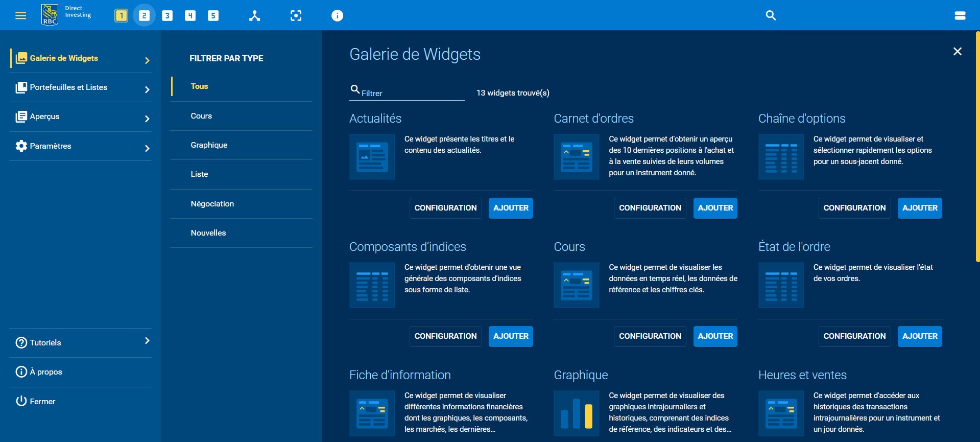Click the stacked layout icon at top right
This screenshot has height=442, width=980.
pos(960,15)
